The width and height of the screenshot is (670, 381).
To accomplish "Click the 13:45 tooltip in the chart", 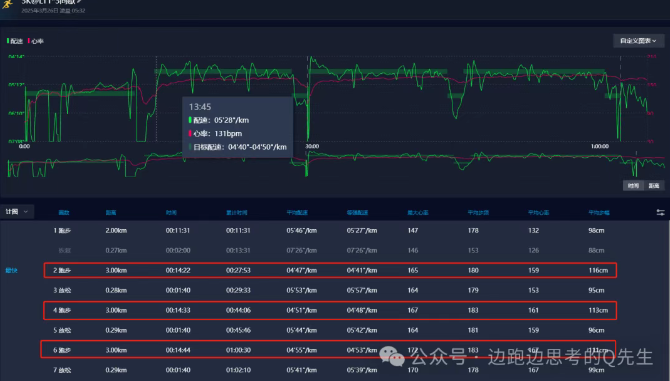I will pyautogui.click(x=237, y=127).
